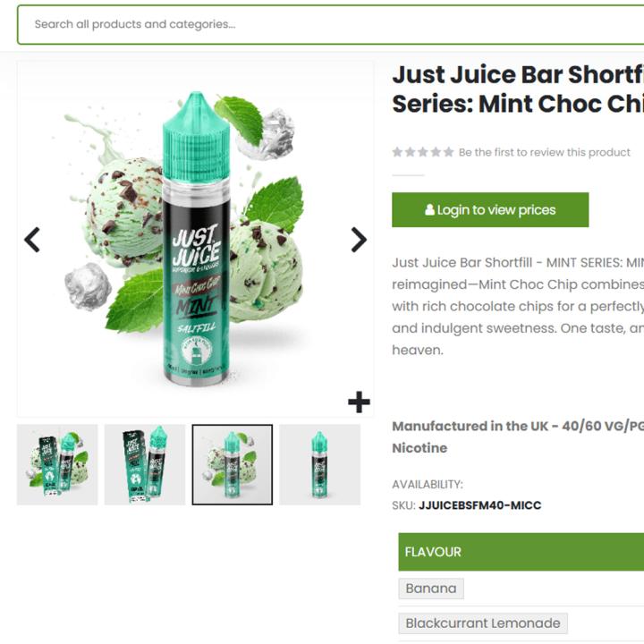Select first thumbnail with box and bottle
Viewport: 644px width, 644px height.
pyautogui.click(x=57, y=464)
